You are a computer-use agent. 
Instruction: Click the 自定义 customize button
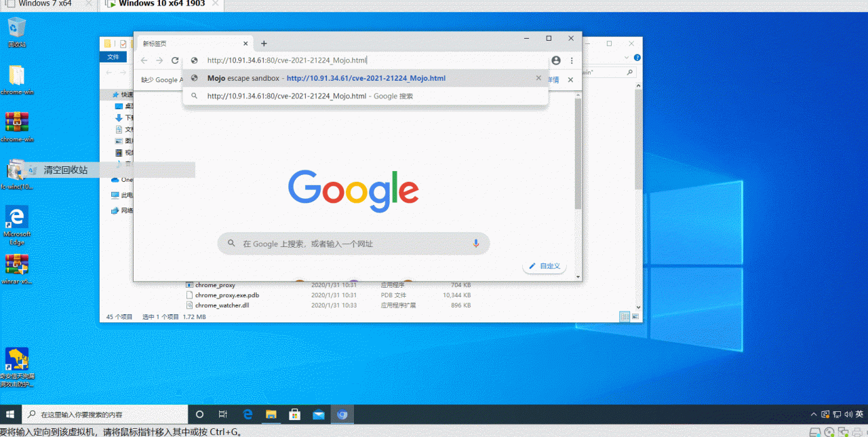[x=545, y=266]
